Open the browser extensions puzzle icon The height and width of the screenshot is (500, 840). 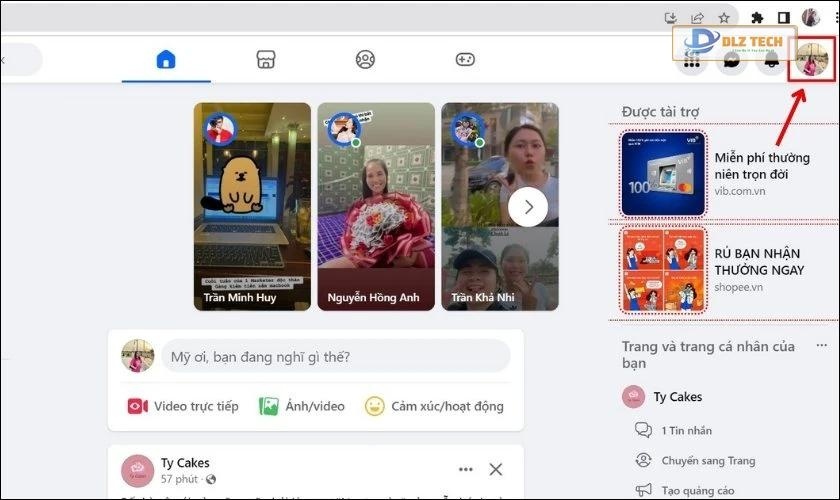(x=757, y=18)
